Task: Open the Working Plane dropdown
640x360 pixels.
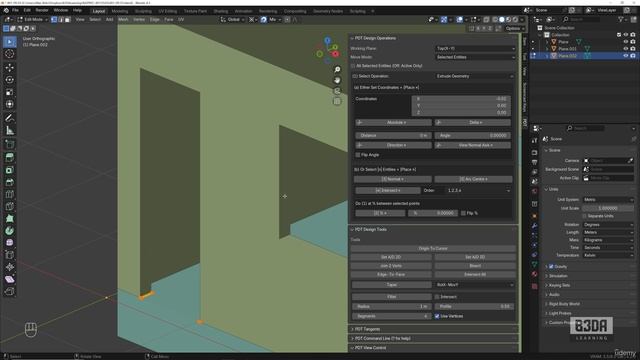Action: 475,49
